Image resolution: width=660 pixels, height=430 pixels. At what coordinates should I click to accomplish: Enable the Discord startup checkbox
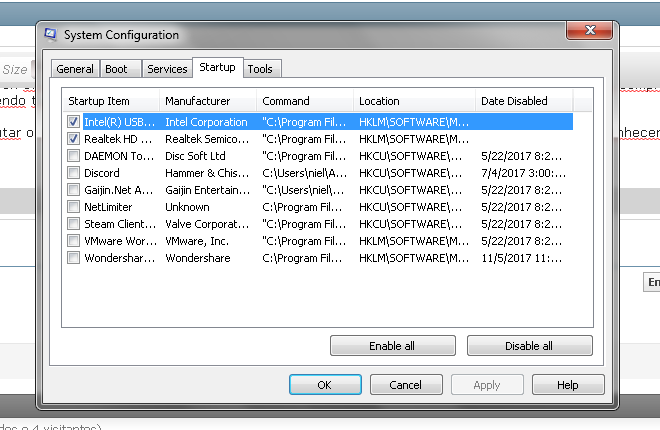[74, 173]
